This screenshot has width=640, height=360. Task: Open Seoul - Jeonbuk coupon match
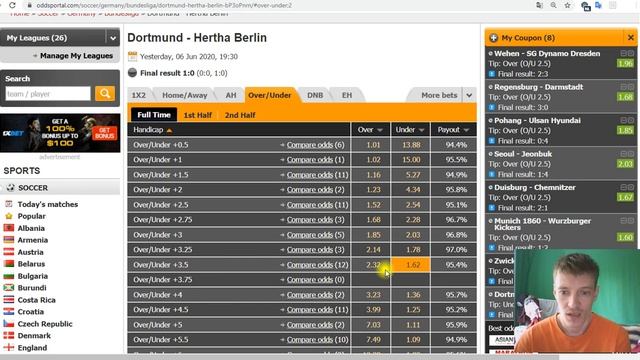point(523,154)
